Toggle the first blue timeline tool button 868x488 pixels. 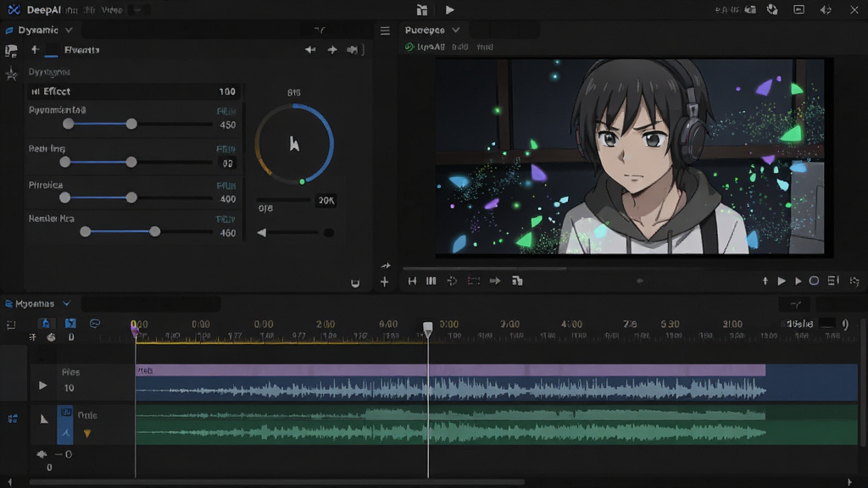tap(46, 323)
